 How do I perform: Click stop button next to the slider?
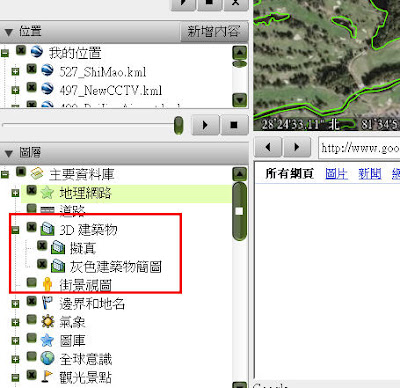234,125
